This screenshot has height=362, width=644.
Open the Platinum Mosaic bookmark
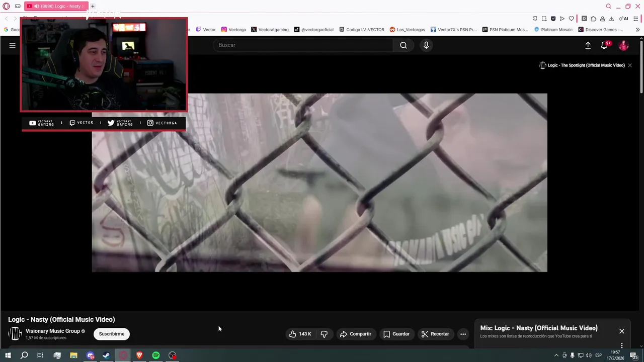553,30
